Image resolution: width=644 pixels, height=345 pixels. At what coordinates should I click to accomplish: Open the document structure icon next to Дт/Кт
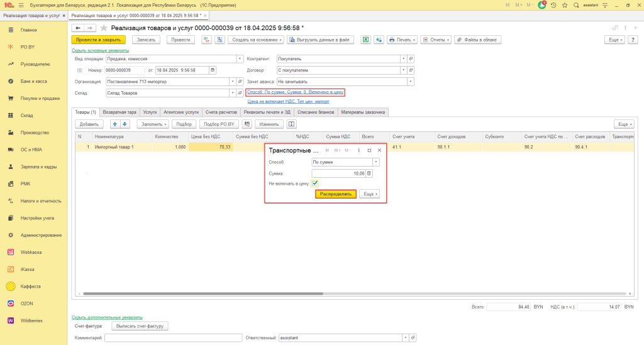[220, 40]
